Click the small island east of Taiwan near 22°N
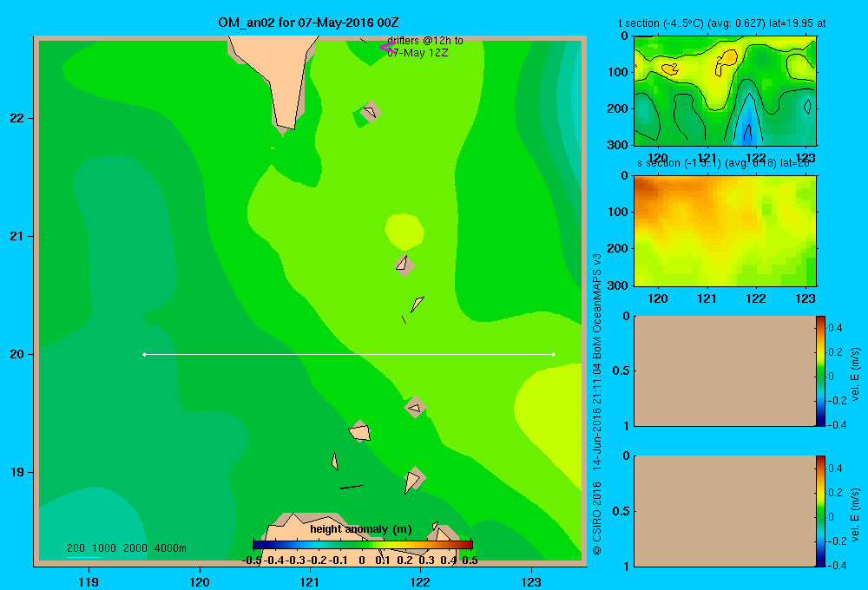Image resolution: width=868 pixels, height=590 pixels. (370, 112)
